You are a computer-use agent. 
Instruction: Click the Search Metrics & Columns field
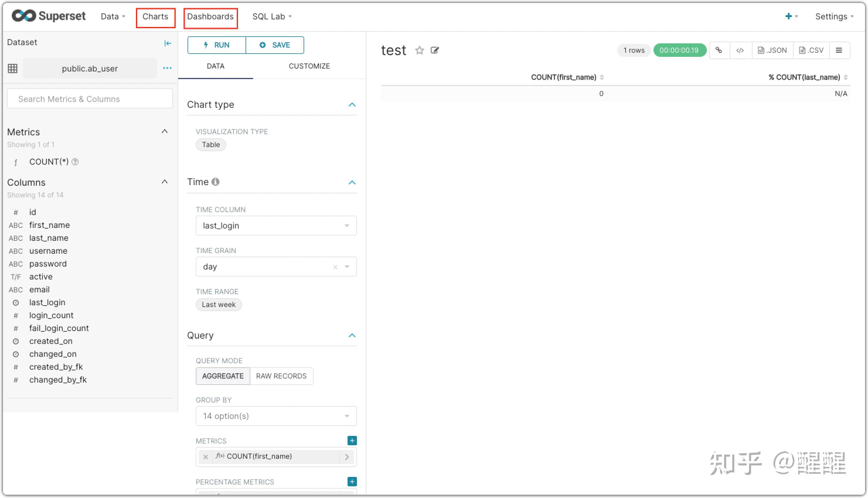(x=90, y=99)
